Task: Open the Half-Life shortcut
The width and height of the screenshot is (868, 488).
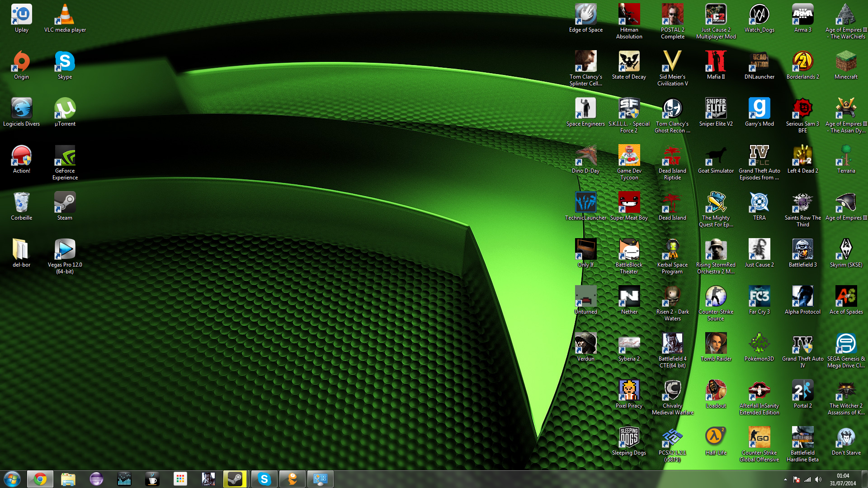Action: (716, 441)
